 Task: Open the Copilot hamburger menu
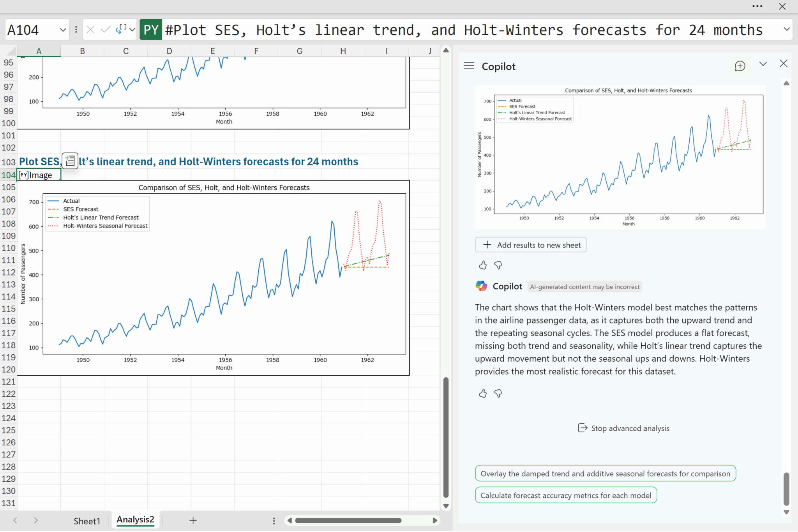click(469, 66)
